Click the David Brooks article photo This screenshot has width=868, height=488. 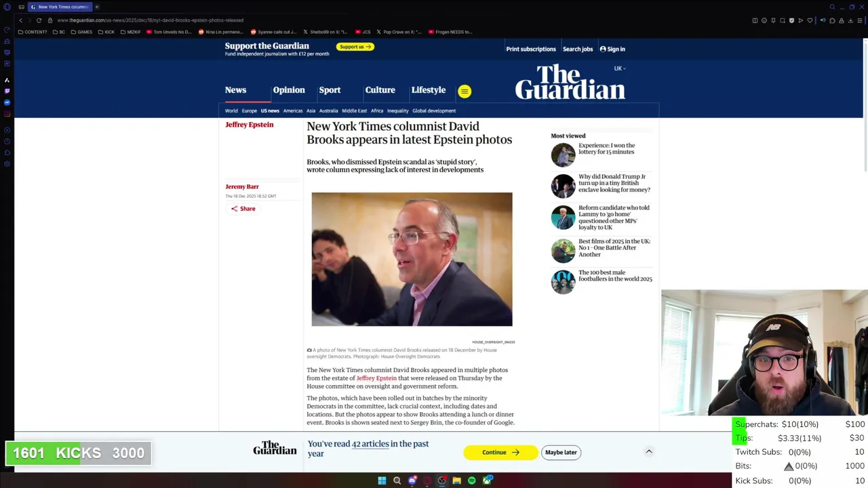pyautogui.click(x=412, y=259)
